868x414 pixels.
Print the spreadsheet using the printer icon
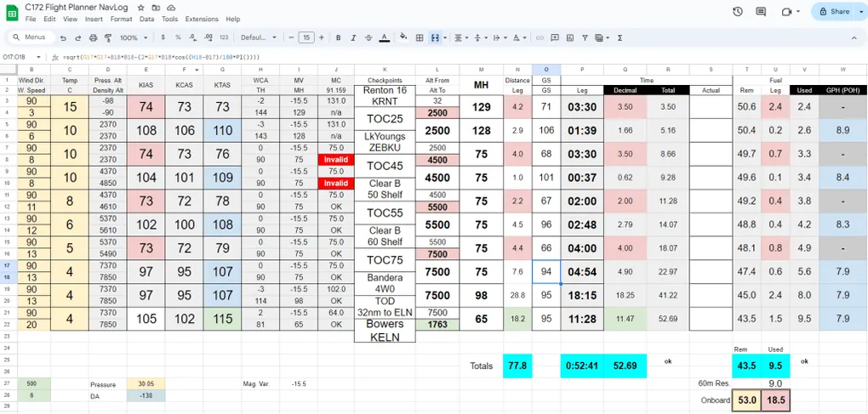[93, 37]
